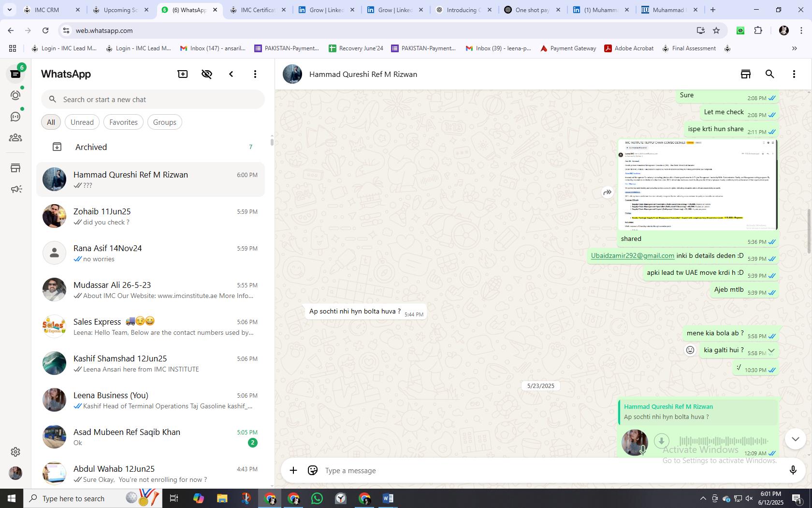Open the shared email screenshot thumbnail

click(x=697, y=185)
